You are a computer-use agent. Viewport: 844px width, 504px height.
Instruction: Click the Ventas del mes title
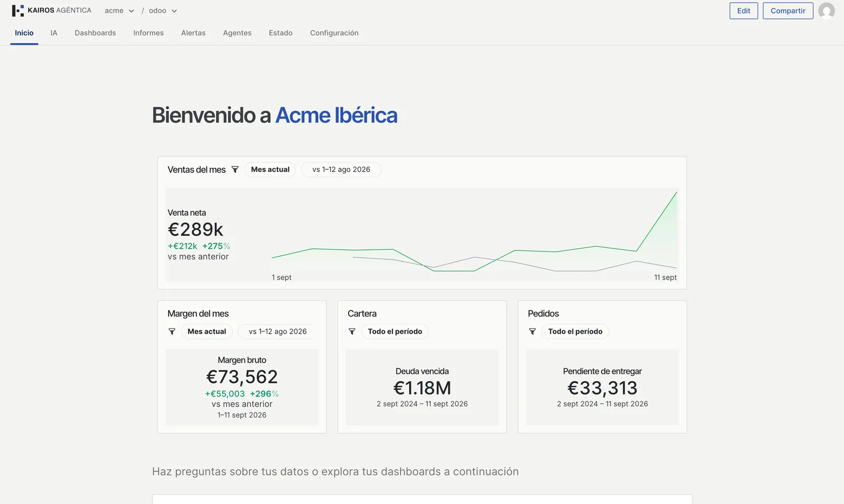point(197,170)
